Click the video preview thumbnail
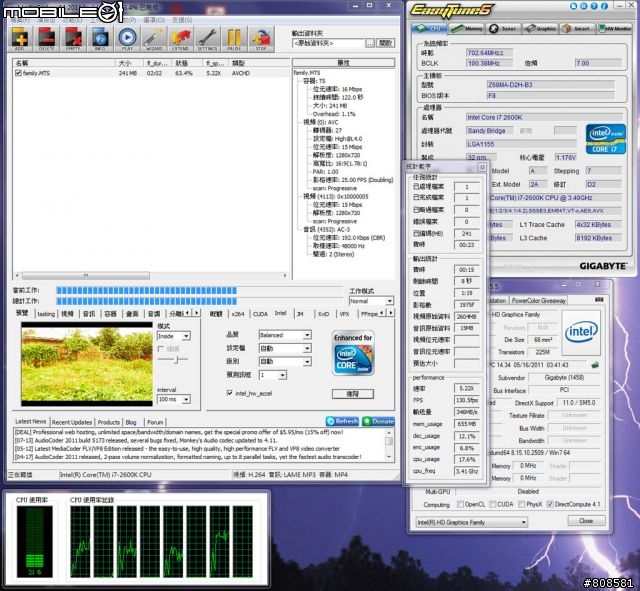This screenshot has width=640, height=591. [x=85, y=363]
